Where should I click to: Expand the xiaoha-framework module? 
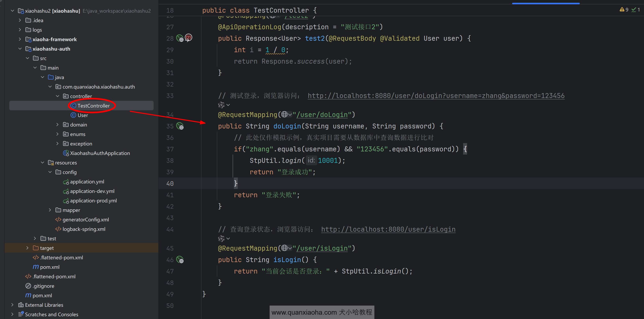pyautogui.click(x=20, y=39)
